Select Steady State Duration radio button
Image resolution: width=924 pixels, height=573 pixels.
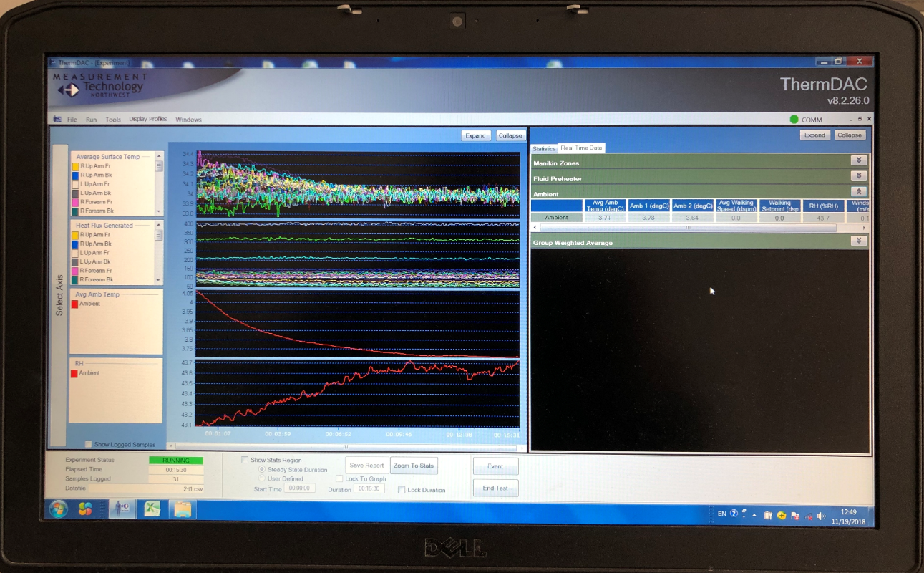[262, 469]
